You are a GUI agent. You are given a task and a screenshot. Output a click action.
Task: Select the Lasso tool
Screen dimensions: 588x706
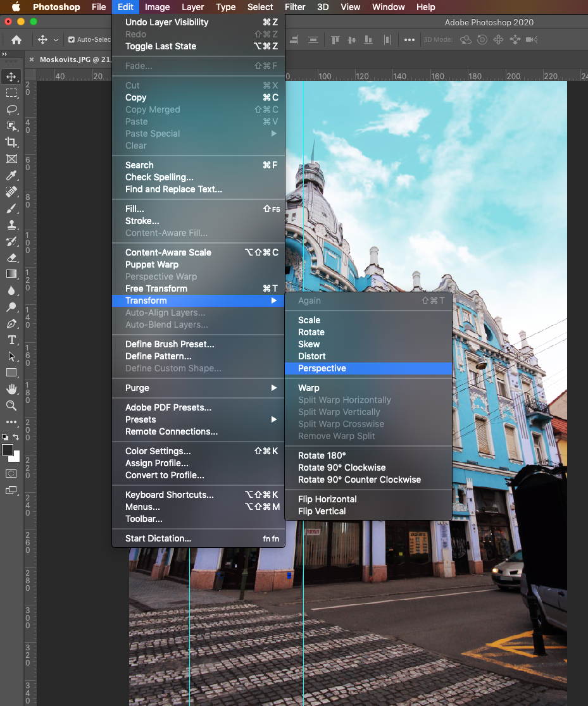pyautogui.click(x=11, y=109)
